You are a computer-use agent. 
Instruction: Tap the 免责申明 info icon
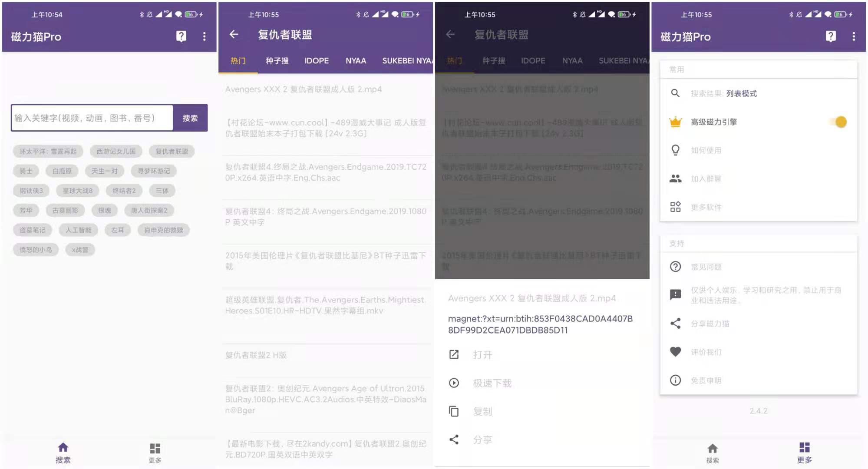(676, 380)
